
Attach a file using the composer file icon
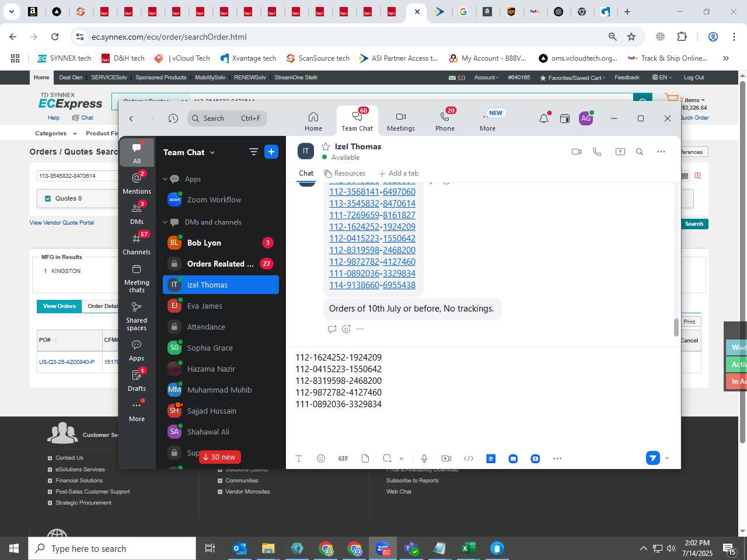pos(365,459)
